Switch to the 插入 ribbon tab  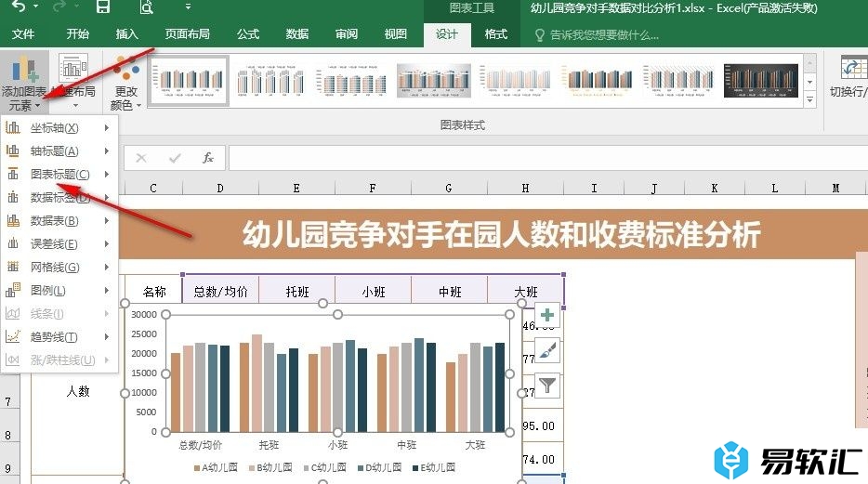(126, 34)
